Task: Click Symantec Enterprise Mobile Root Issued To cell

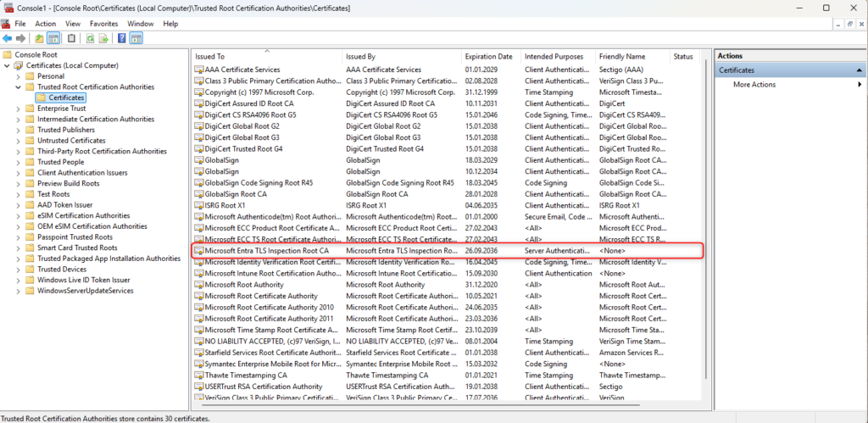Action: click(273, 364)
